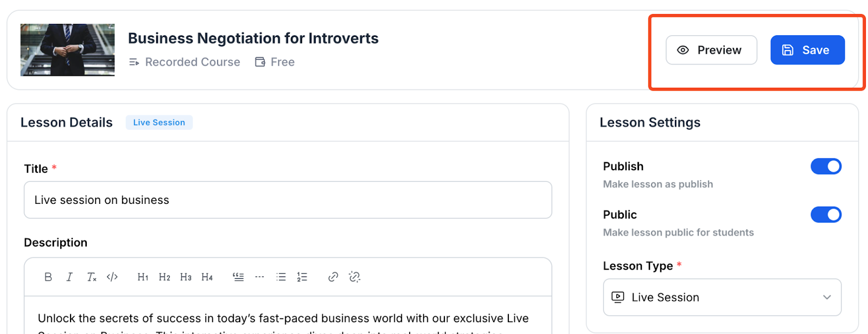Remove link using the unlink icon
This screenshot has width=868, height=334.
pos(354,277)
